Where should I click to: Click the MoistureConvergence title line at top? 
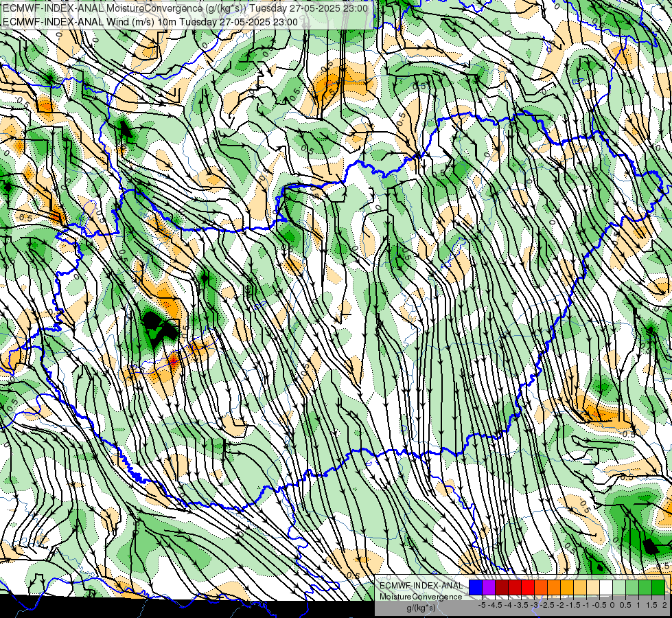coord(185,8)
